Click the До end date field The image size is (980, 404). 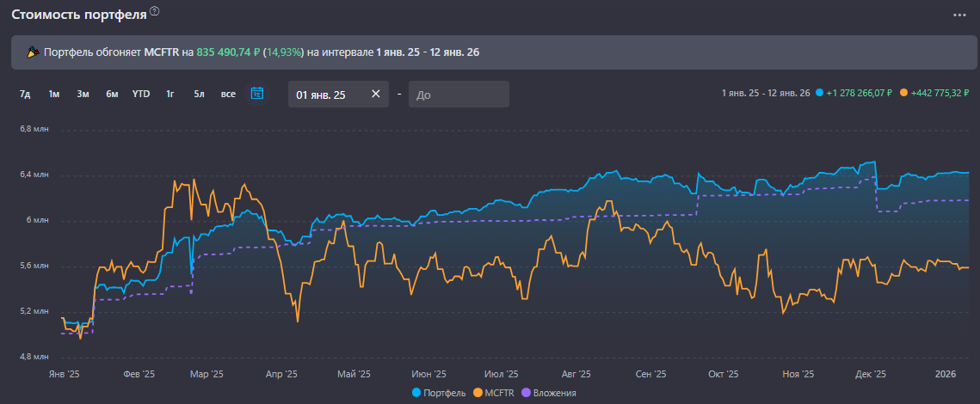[459, 95]
